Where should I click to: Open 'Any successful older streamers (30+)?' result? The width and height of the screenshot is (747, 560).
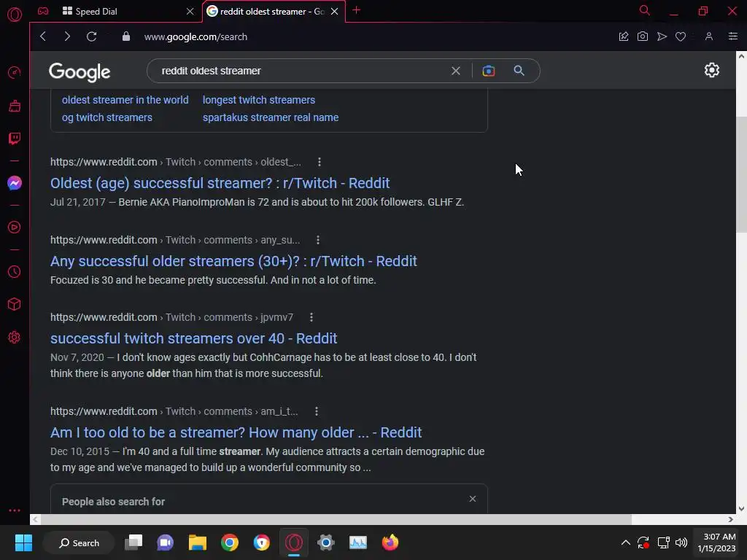click(233, 262)
